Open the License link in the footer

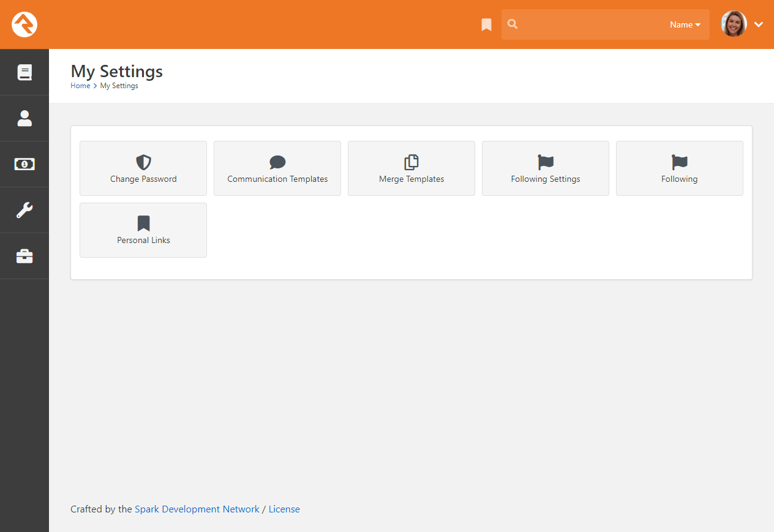coord(284,509)
